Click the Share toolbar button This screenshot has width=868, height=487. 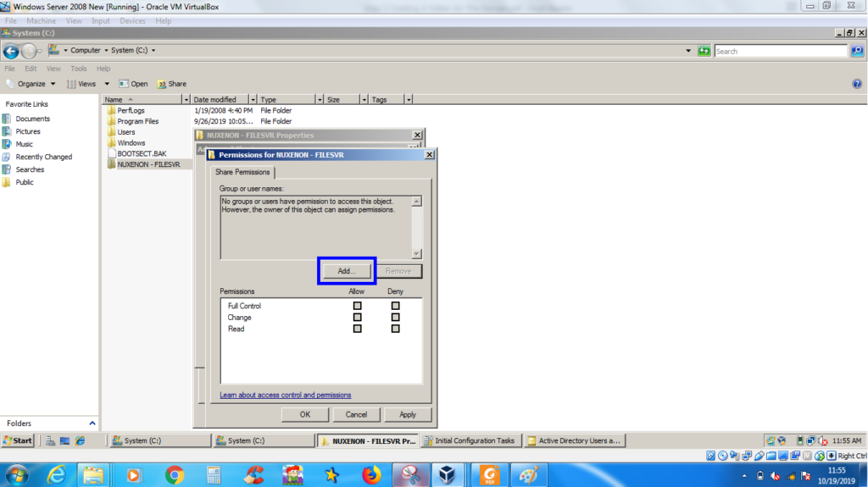pyautogui.click(x=171, y=84)
